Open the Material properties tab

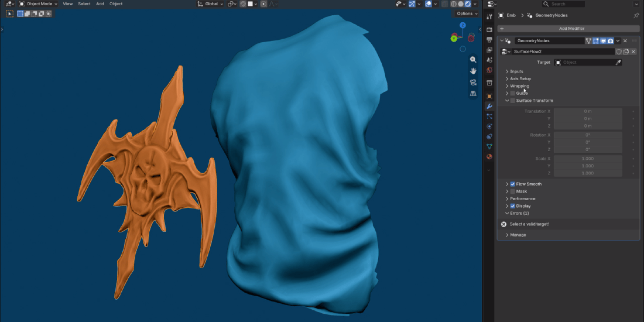pos(489,156)
